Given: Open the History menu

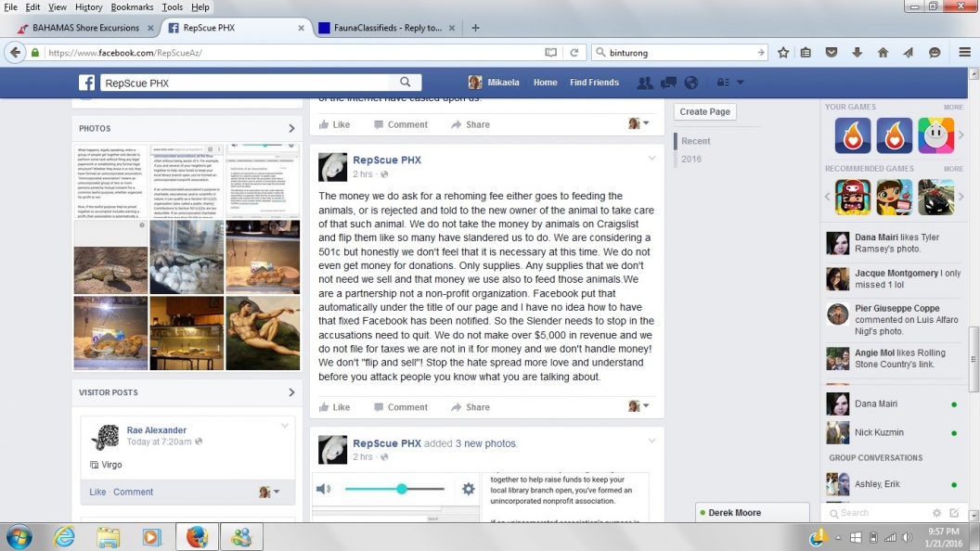Looking at the screenshot, I should 88,6.
